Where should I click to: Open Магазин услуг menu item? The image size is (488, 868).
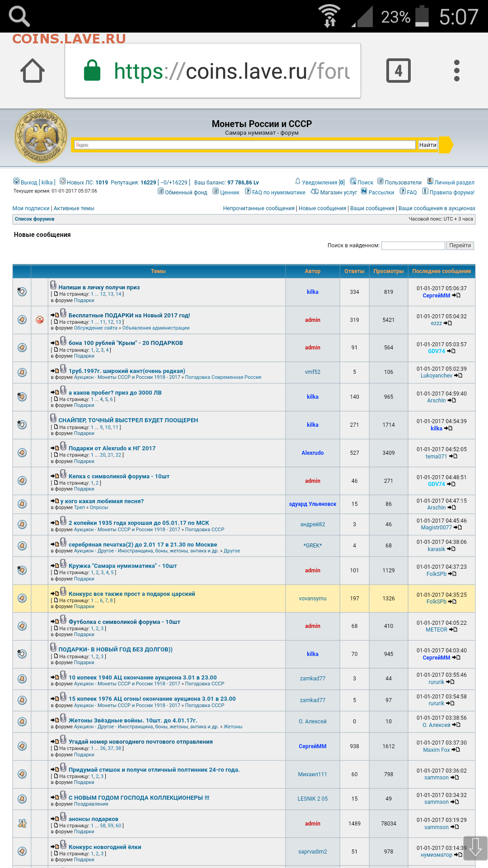click(x=338, y=193)
